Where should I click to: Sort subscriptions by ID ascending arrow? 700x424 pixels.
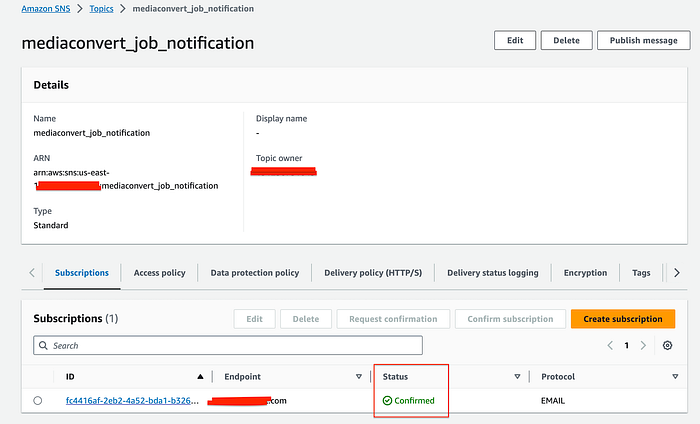tap(200, 377)
